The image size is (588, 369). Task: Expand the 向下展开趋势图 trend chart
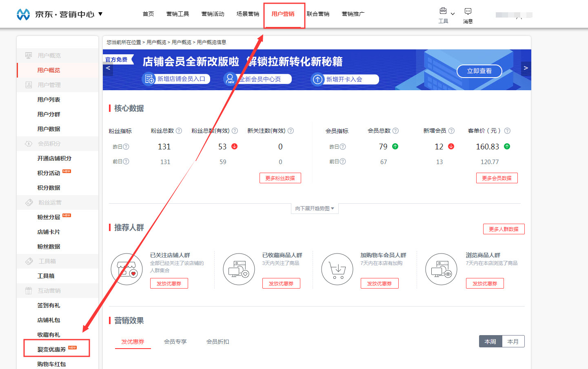click(x=315, y=209)
